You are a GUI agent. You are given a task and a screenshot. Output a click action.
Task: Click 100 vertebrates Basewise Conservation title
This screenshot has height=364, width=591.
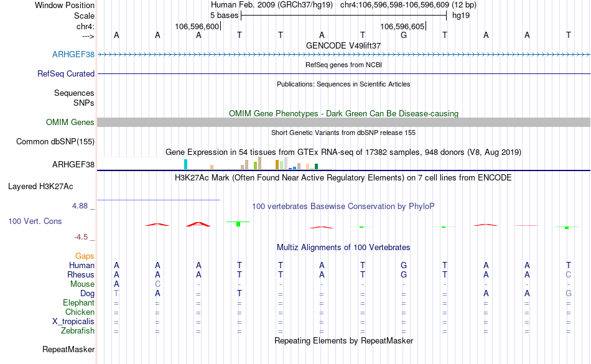[343, 206]
